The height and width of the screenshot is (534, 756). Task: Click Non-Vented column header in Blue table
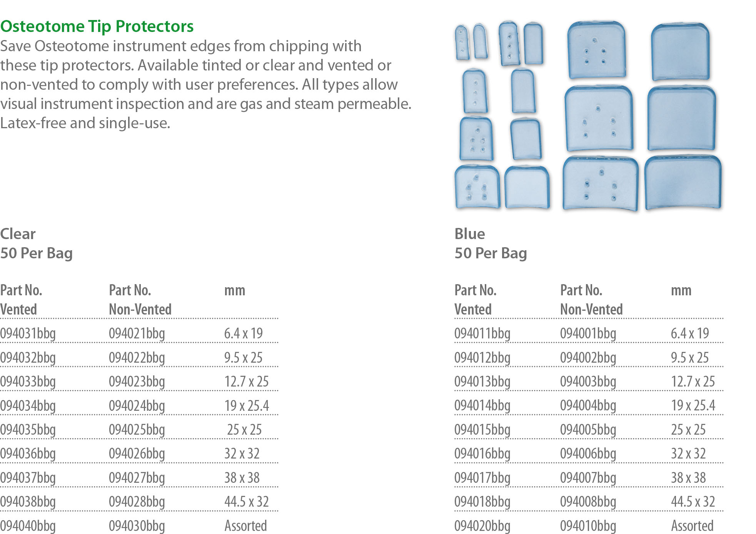coord(591,309)
